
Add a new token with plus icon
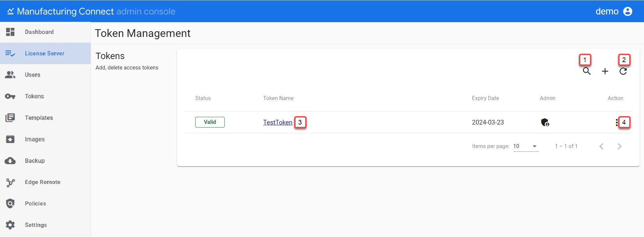coord(605,71)
